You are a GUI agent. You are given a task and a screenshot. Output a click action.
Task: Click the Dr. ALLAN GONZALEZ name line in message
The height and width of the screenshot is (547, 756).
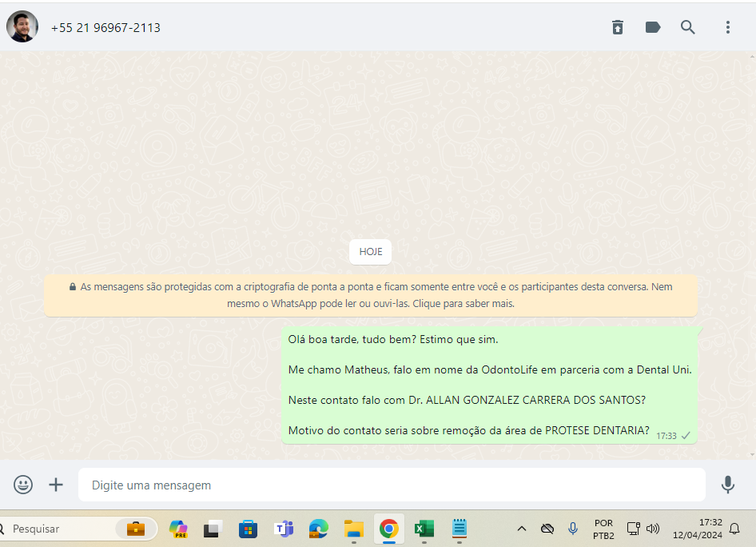(467, 400)
